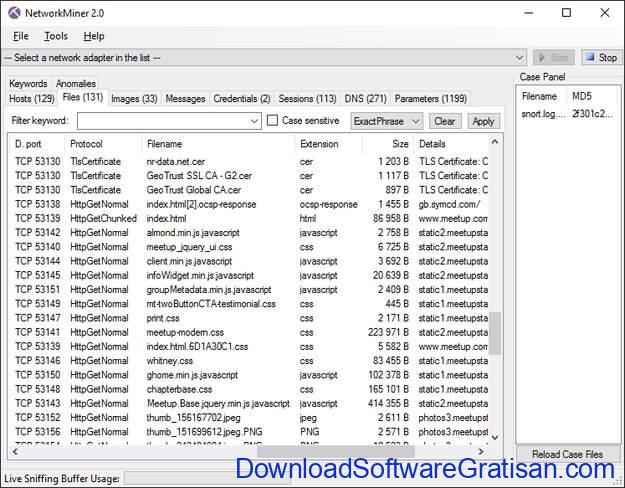The image size is (625, 488).
Task: Open the Parameters (1199) tab
Action: point(431,98)
